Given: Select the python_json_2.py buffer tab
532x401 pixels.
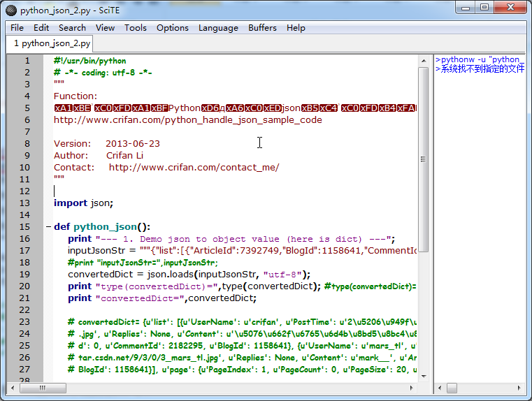Looking at the screenshot, I should coord(50,44).
